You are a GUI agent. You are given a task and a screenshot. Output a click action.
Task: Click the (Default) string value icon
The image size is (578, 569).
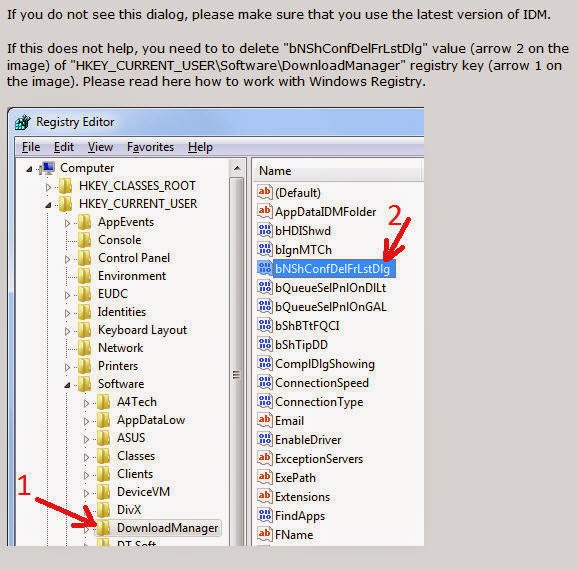[x=265, y=192]
